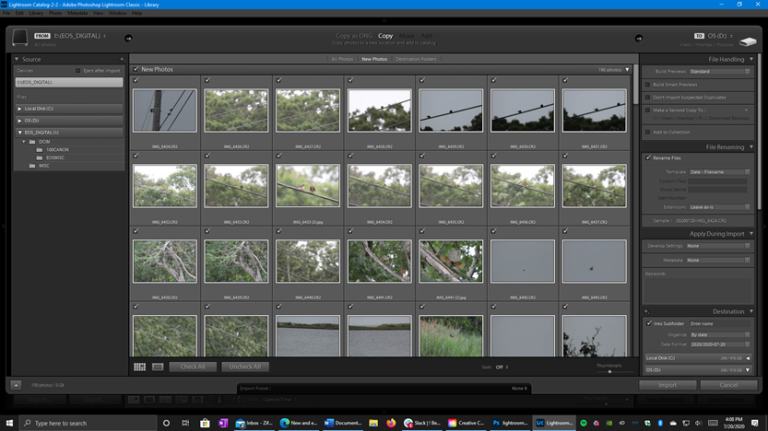768x431 pixels.
Task: Collapse the File Handling panel
Action: pos(751,59)
